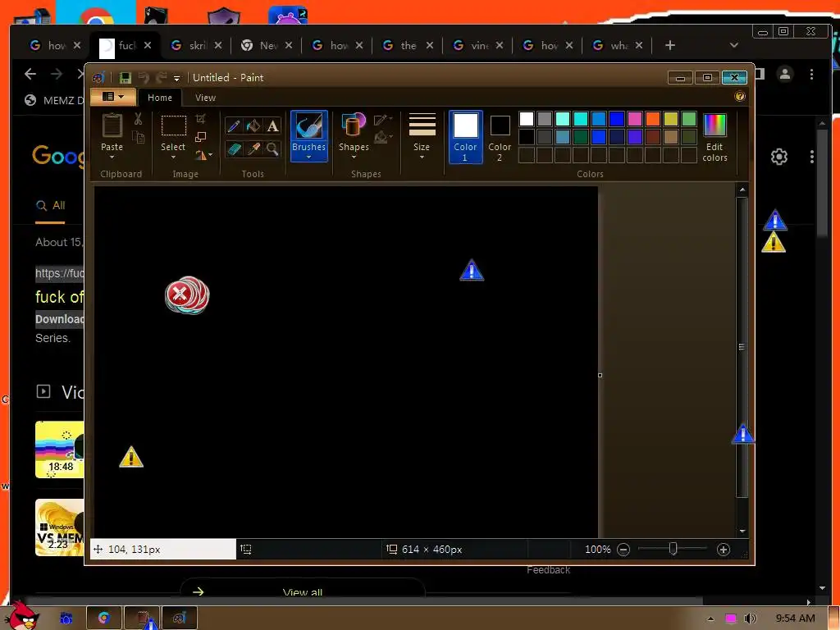
Task: Open Google settings gear icon
Action: point(779,157)
